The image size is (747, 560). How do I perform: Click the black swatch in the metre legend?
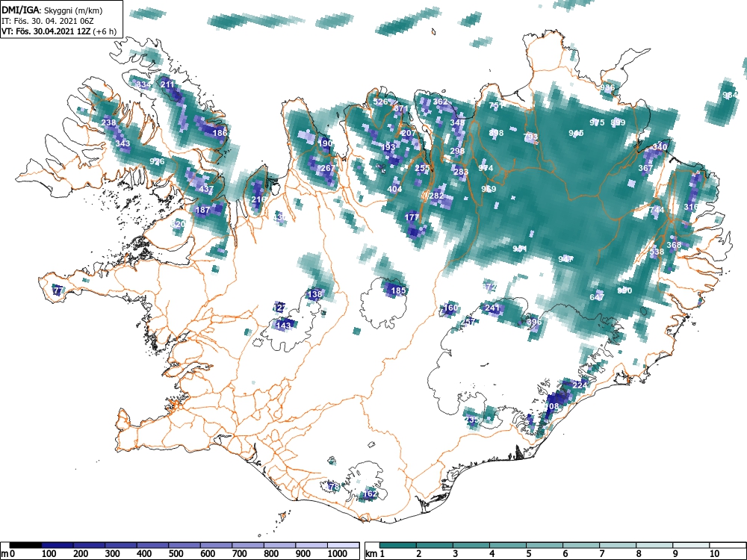[x=25, y=545]
